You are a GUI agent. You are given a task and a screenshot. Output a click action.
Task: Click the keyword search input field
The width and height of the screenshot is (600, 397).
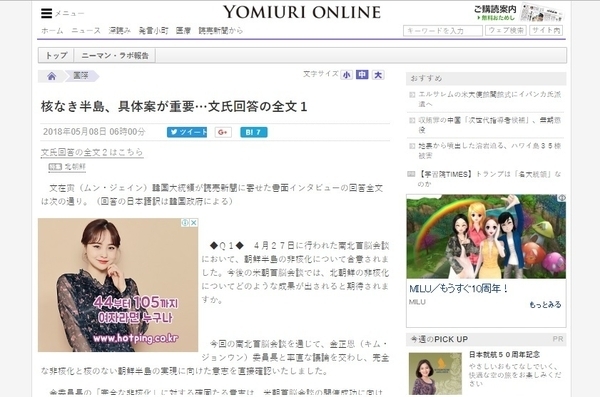click(x=443, y=31)
